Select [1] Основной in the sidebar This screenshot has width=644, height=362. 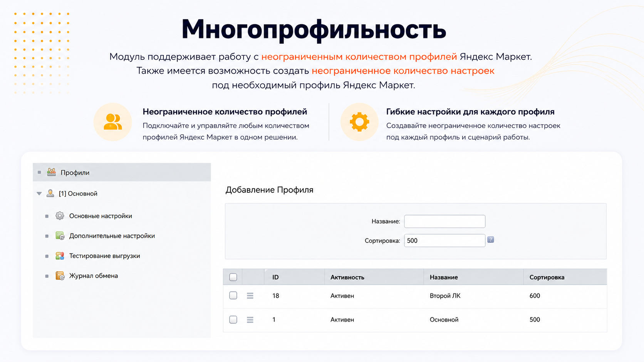78,194
